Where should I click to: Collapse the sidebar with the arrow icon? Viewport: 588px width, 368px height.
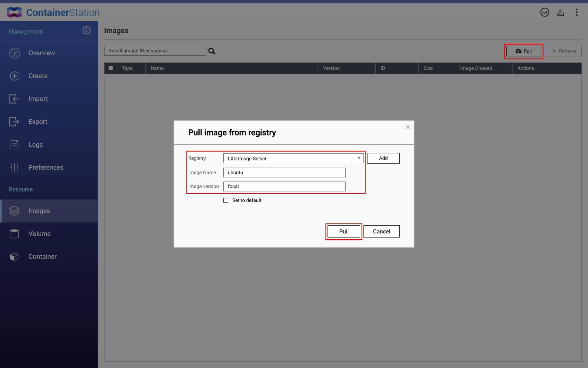[x=86, y=30]
